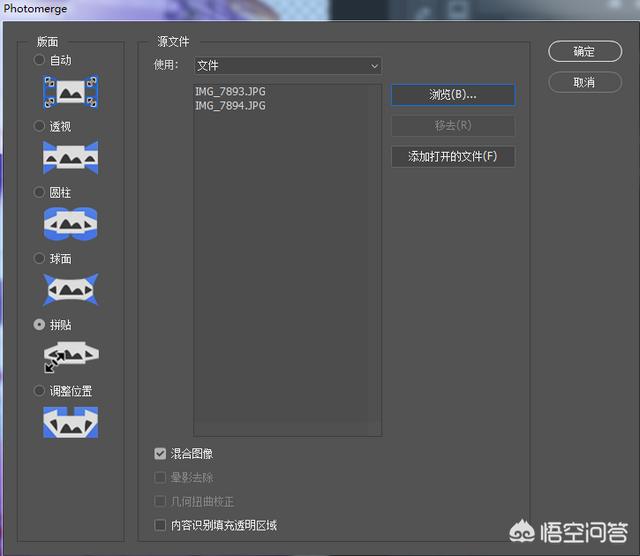Screen dimensions: 640x556
Task: Select the 自动 radio button
Action: pyautogui.click(x=39, y=60)
